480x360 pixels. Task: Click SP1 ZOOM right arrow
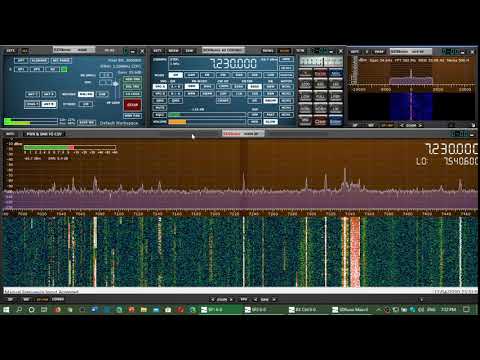pos(231,300)
